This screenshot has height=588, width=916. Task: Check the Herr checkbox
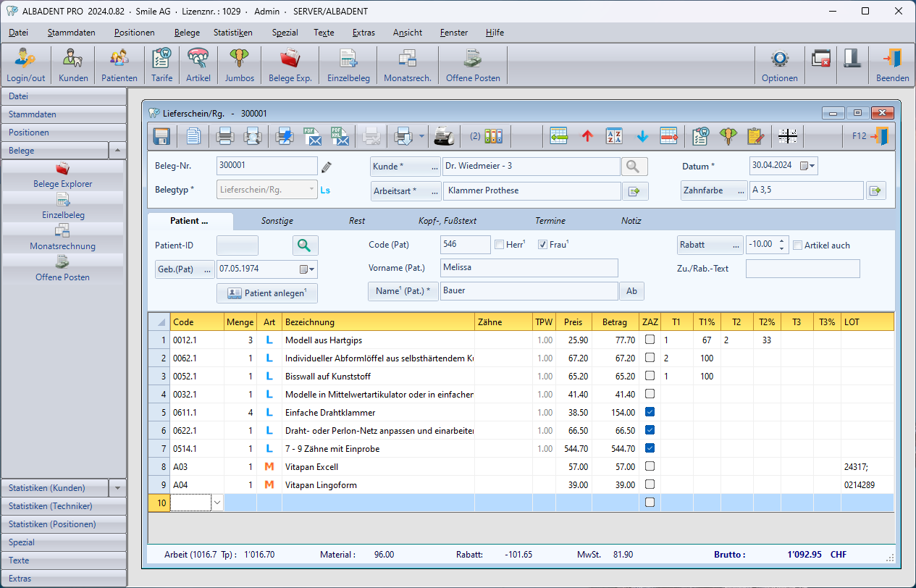pyautogui.click(x=500, y=245)
